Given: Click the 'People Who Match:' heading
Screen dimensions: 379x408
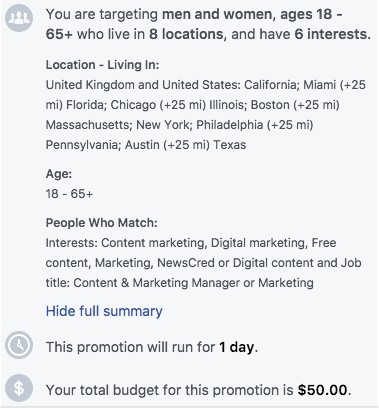Looking at the screenshot, I should pyautogui.click(x=101, y=223).
